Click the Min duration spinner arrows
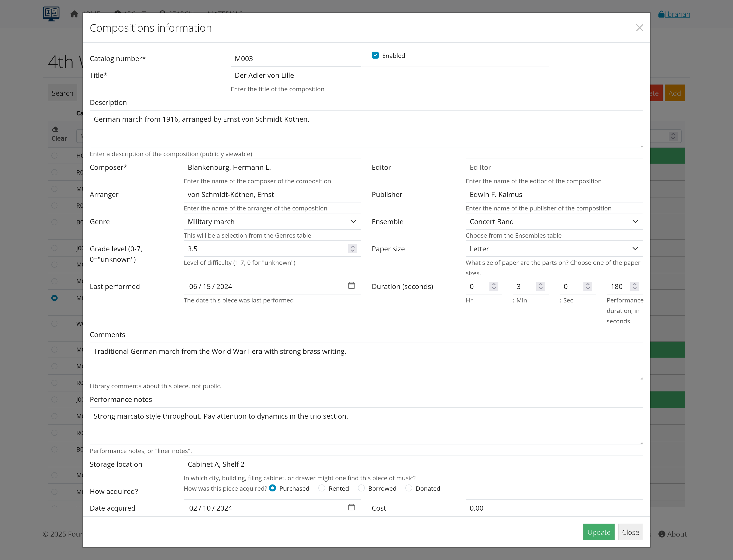 coord(541,286)
